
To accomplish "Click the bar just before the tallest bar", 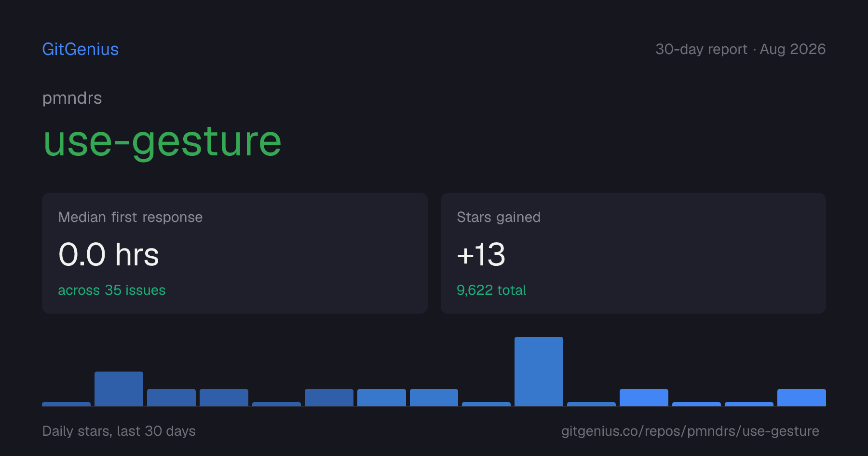I will (486, 404).
